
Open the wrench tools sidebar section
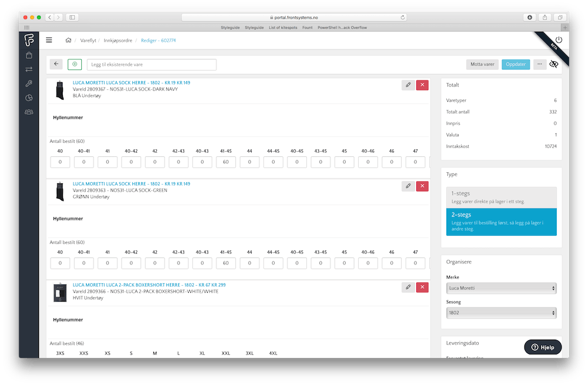point(29,83)
